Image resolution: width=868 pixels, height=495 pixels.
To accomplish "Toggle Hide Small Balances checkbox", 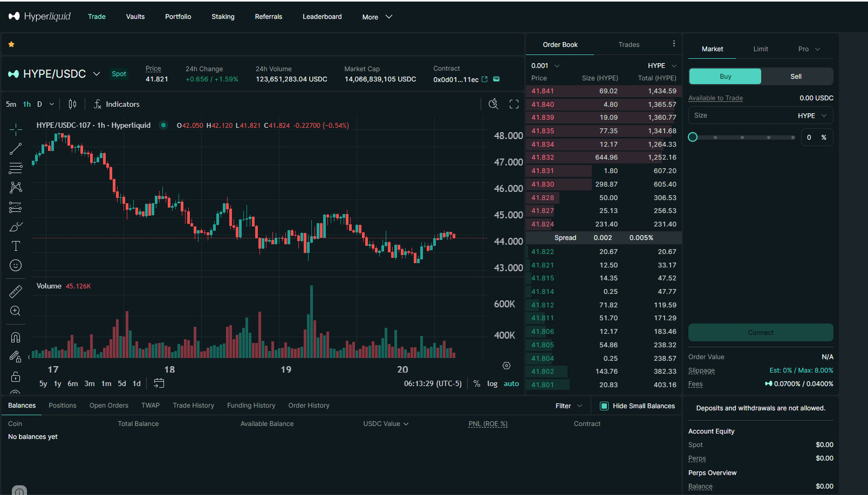I will (x=604, y=406).
